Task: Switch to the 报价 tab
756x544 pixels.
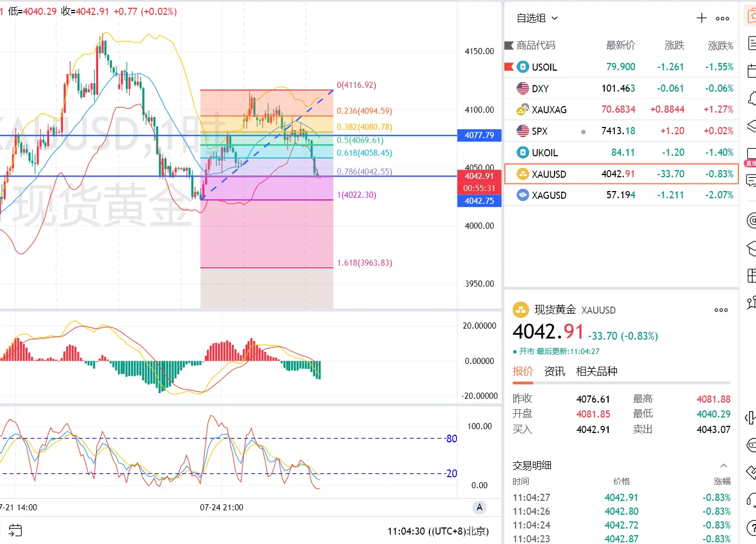Action: pos(523,371)
